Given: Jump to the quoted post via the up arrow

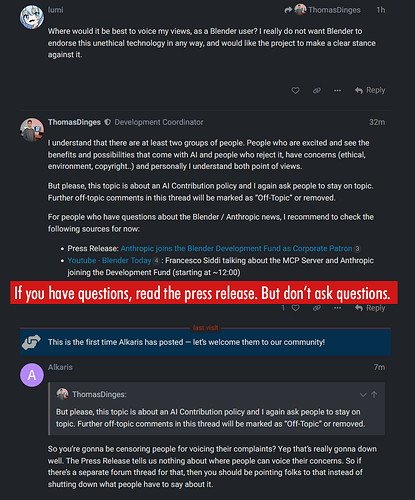Looking at the screenshot, I should point(374,395).
